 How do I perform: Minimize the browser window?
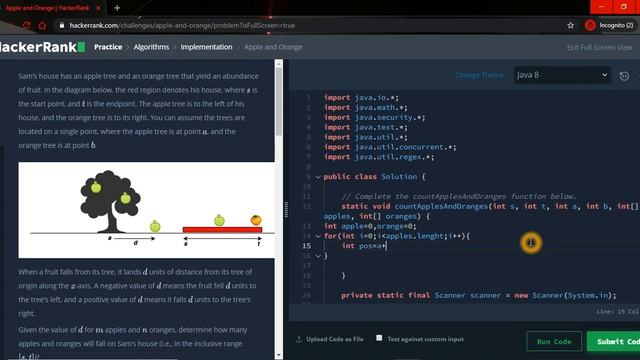pos(601,7)
